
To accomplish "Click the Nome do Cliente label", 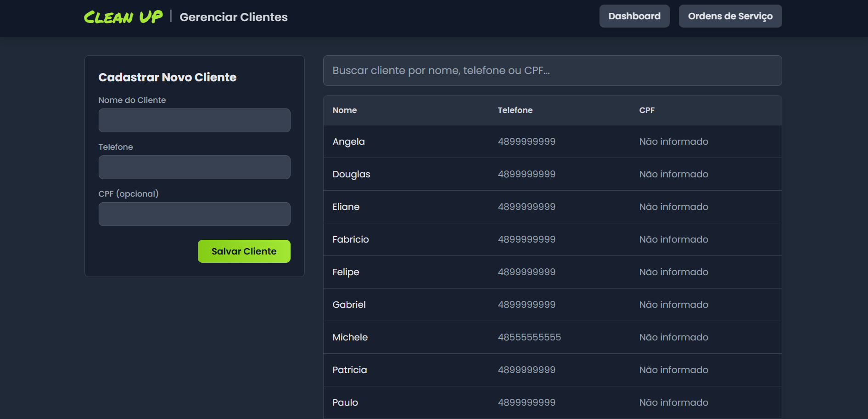I will [132, 100].
